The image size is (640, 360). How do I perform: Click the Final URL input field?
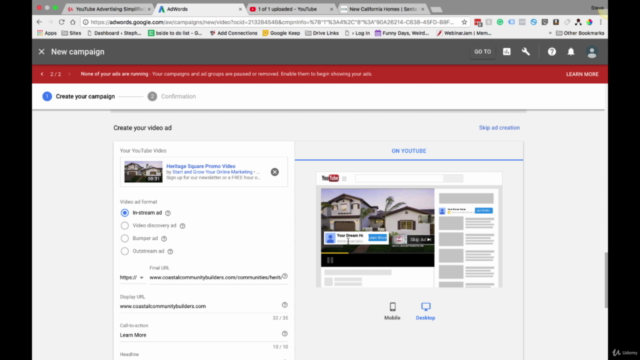tap(215, 278)
